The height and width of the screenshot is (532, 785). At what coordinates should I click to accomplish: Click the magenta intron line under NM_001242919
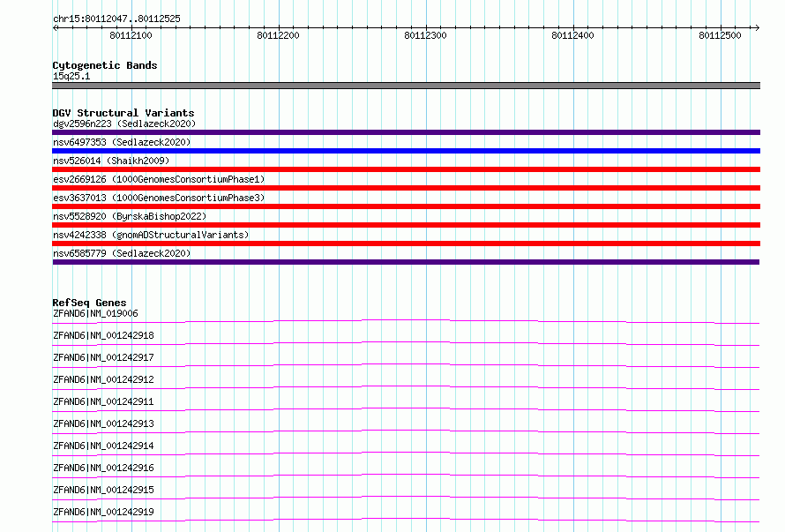(x=406, y=519)
